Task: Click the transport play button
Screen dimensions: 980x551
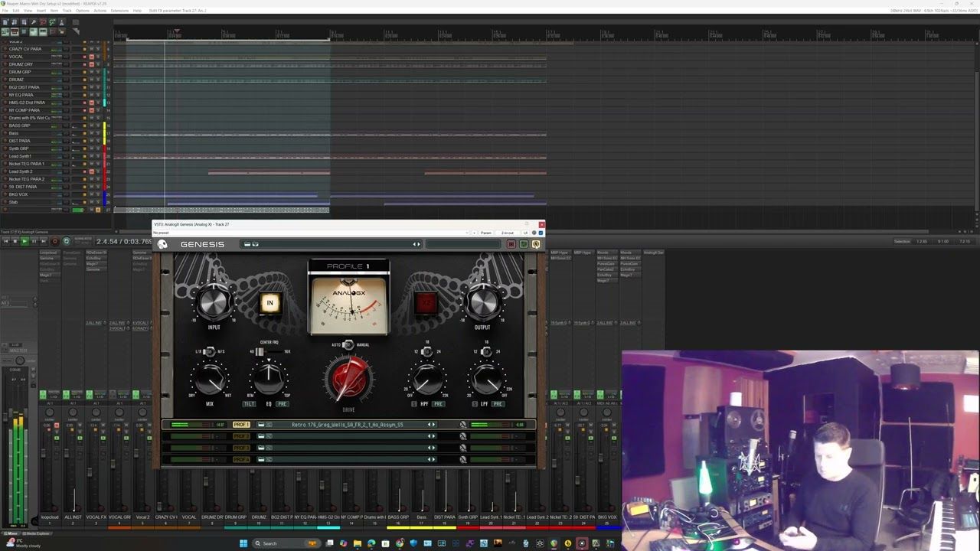Action: (x=24, y=241)
